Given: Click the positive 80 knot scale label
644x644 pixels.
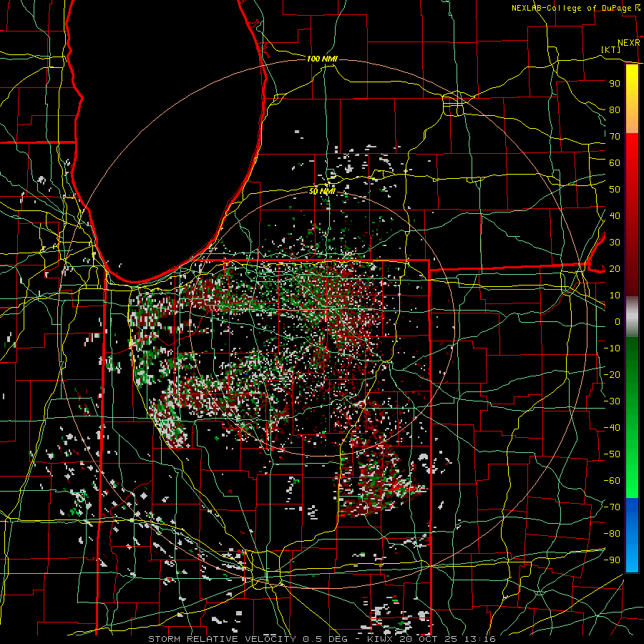Looking at the screenshot, I should click(615, 109).
